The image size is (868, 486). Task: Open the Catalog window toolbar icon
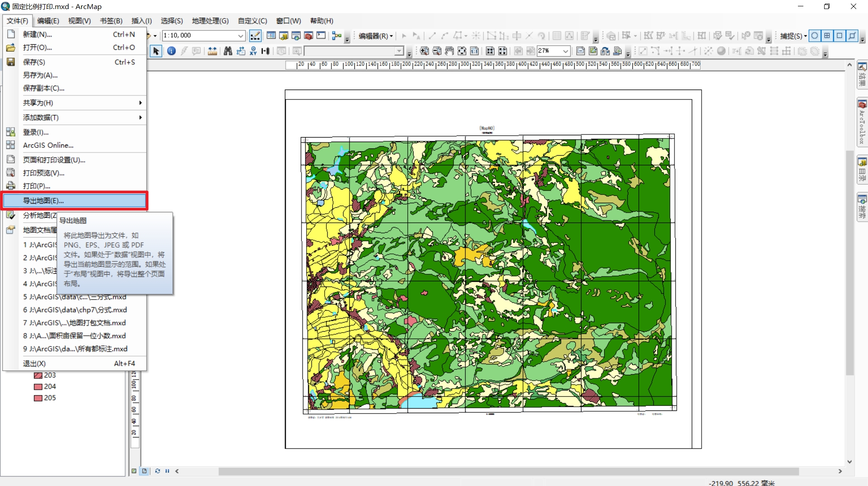click(284, 35)
